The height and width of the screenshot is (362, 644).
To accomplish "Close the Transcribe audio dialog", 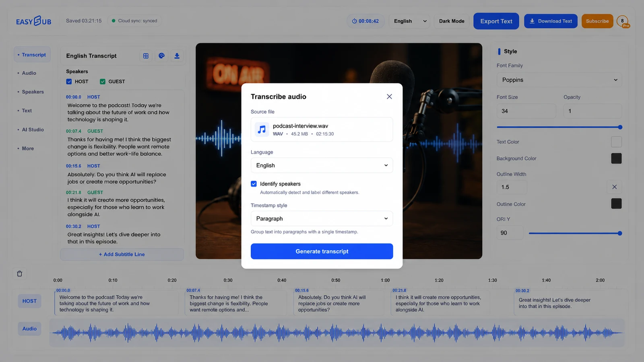I will point(389,97).
